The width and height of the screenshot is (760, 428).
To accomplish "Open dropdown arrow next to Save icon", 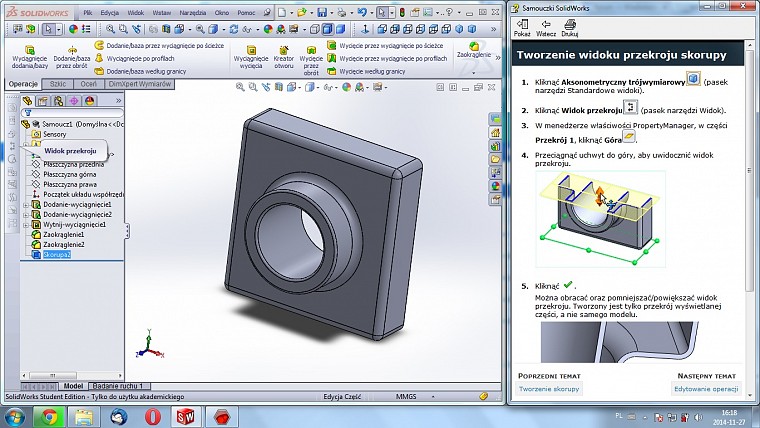I will (x=331, y=14).
